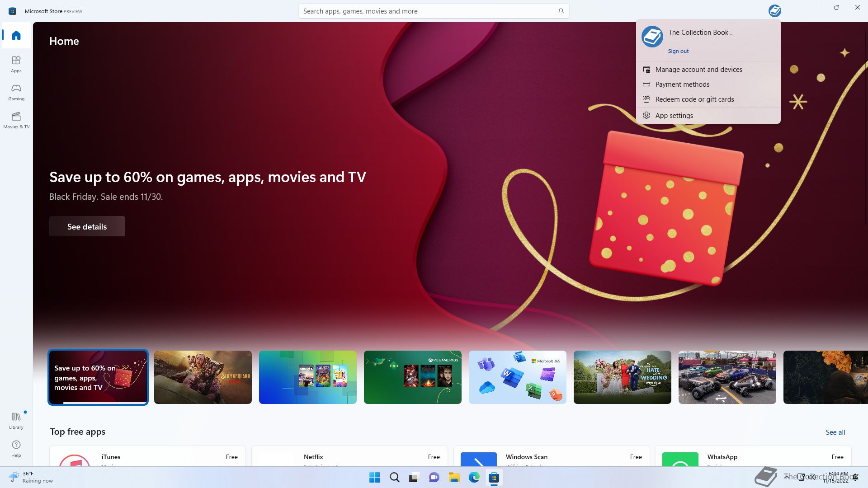868x488 pixels.
Task: Click the Black Friday sale text
Action: (106, 197)
